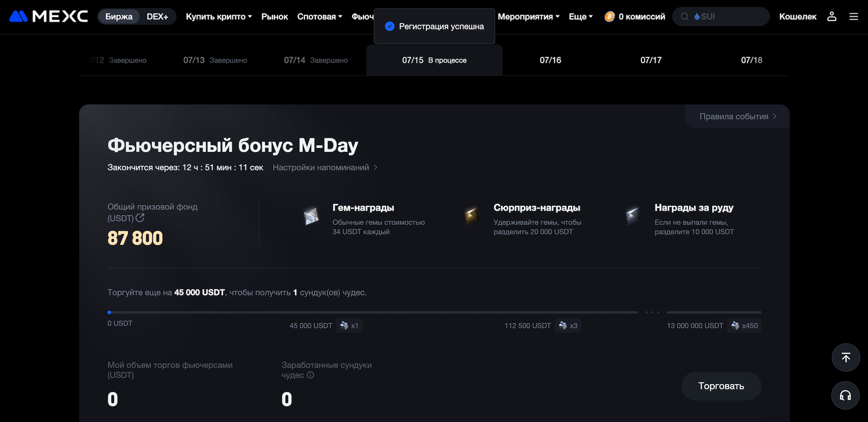Open the Кошелек menu item
This screenshot has width=868, height=422.
click(x=798, y=16)
